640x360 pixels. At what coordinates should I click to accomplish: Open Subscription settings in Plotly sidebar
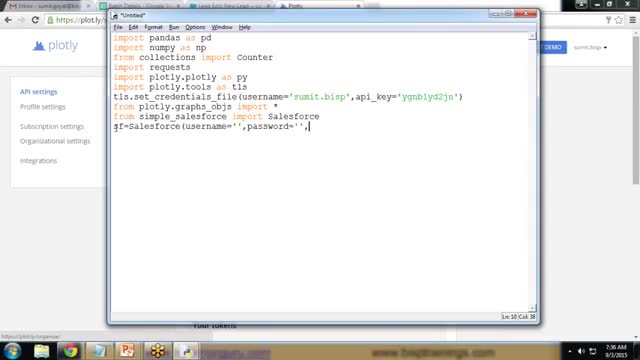52,127
